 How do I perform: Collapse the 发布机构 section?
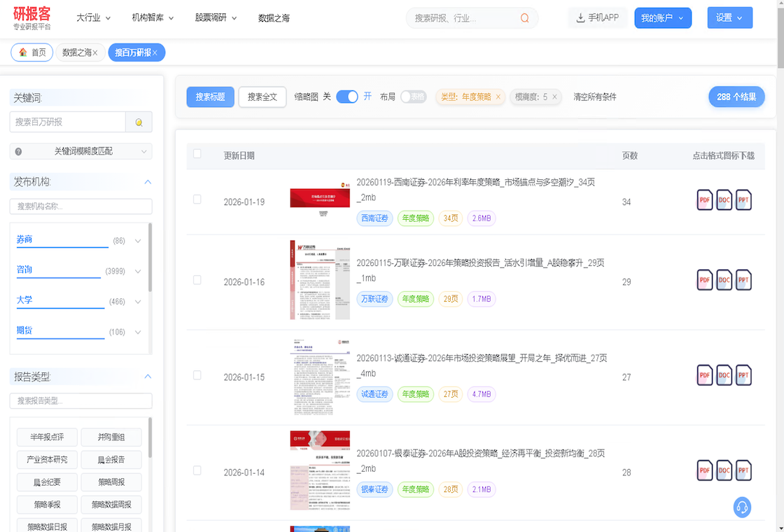(148, 182)
